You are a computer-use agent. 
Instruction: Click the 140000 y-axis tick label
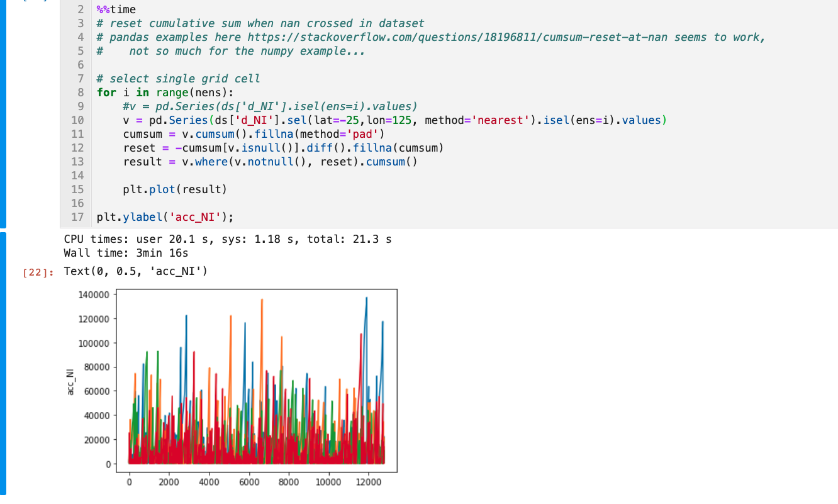(94, 294)
